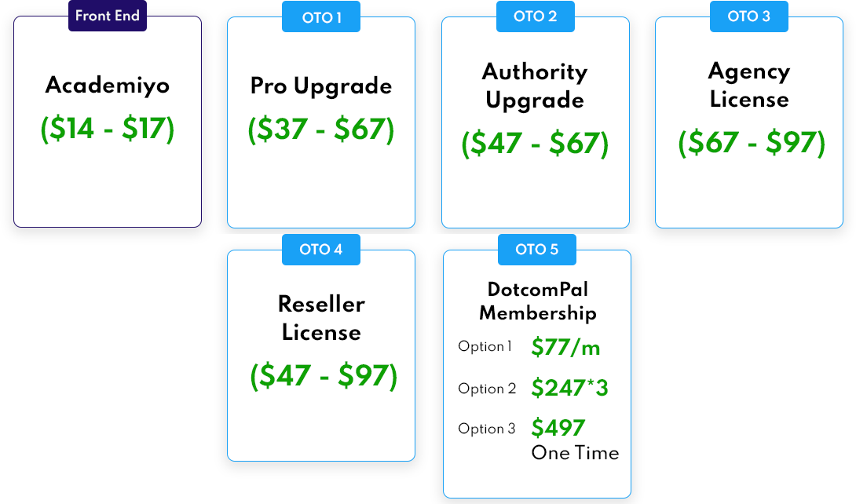Click the OTO 4 label
Viewport: 856px width, 504px height.
click(x=321, y=250)
